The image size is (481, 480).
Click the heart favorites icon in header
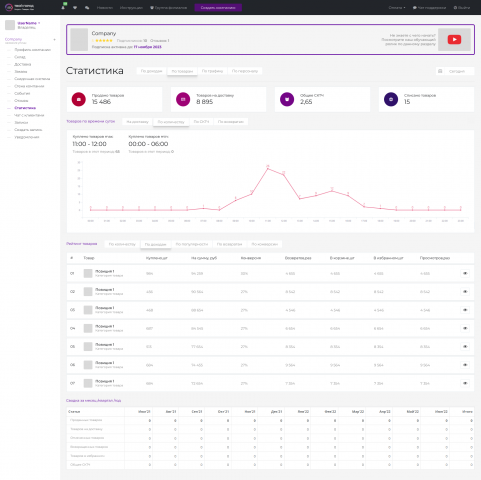(x=75, y=7)
